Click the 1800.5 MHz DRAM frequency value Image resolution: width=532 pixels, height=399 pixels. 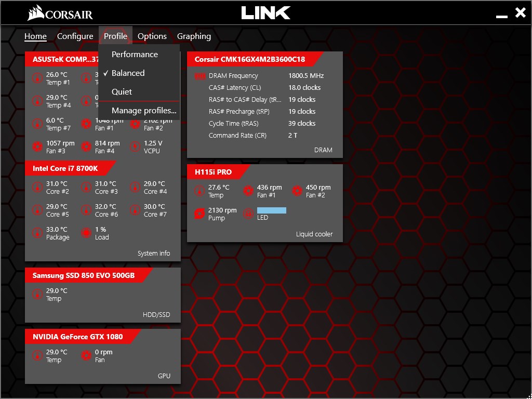point(306,76)
